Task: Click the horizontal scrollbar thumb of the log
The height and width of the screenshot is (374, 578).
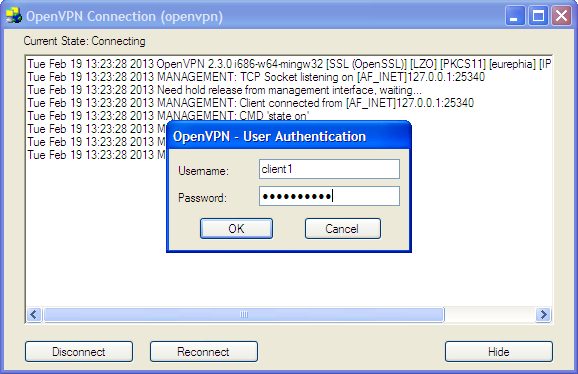Action: coord(244,315)
